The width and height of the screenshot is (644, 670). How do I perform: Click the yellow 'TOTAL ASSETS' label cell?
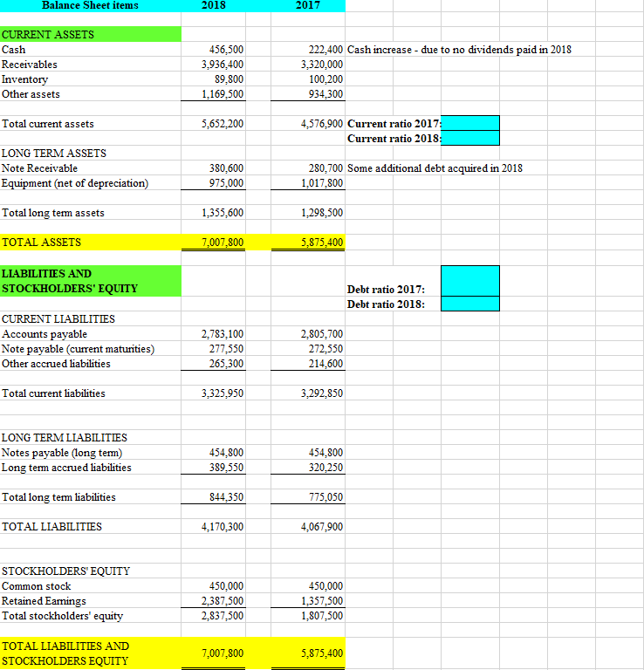[x=91, y=243]
